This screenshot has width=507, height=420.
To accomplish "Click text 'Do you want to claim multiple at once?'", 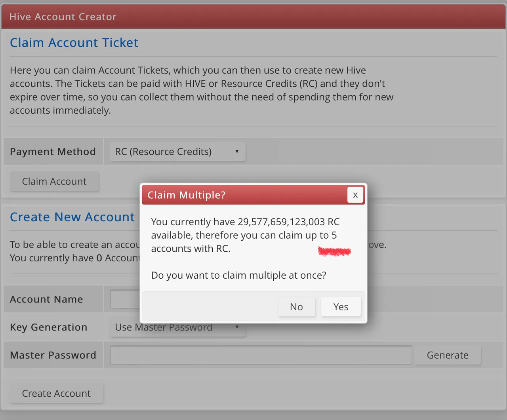I will (x=239, y=275).
